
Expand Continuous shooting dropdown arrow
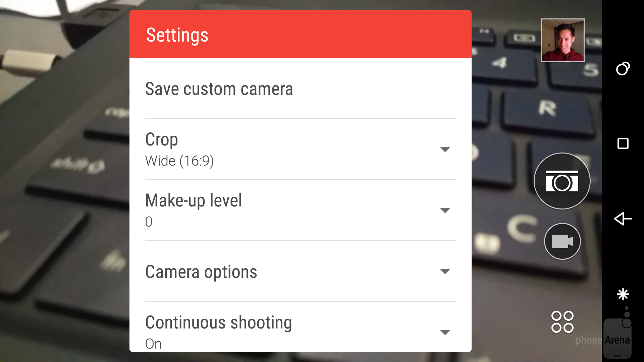pyautogui.click(x=445, y=332)
